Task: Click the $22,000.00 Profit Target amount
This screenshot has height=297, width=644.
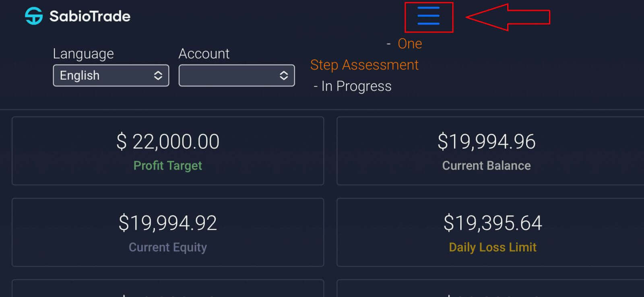Action: pos(167,141)
